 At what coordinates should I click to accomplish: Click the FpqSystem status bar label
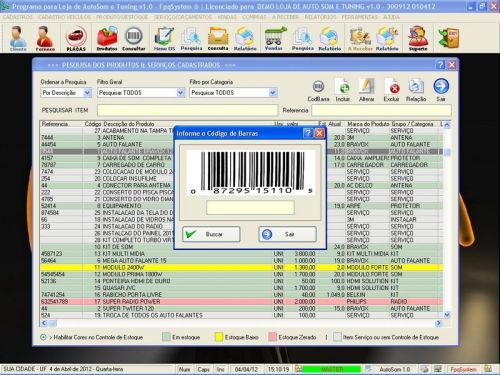(x=463, y=369)
